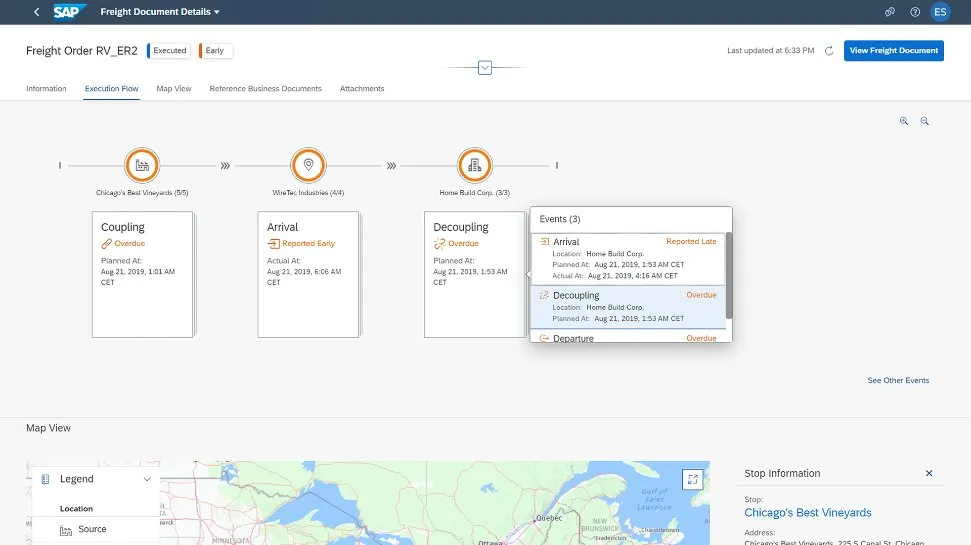971x545 pixels.
Task: Close the Stop Information panel
Action: click(x=929, y=473)
